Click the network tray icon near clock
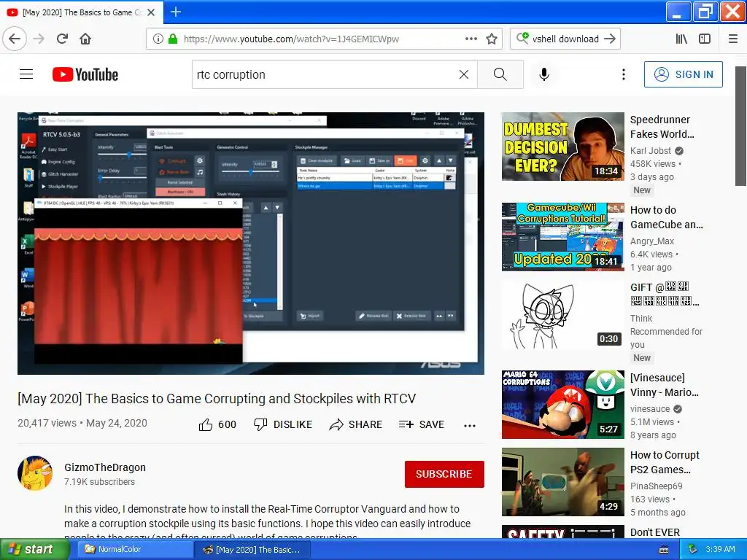The width and height of the screenshot is (747, 560). click(692, 549)
